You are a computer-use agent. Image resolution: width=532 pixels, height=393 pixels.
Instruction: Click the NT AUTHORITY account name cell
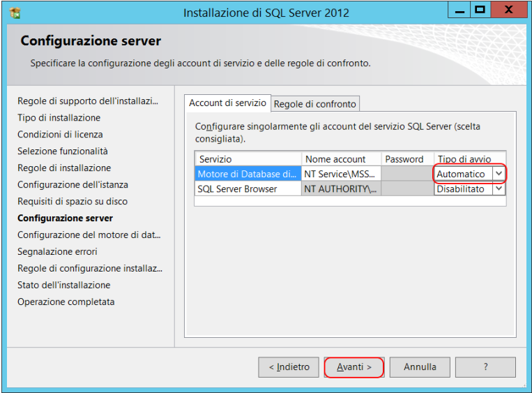341,188
